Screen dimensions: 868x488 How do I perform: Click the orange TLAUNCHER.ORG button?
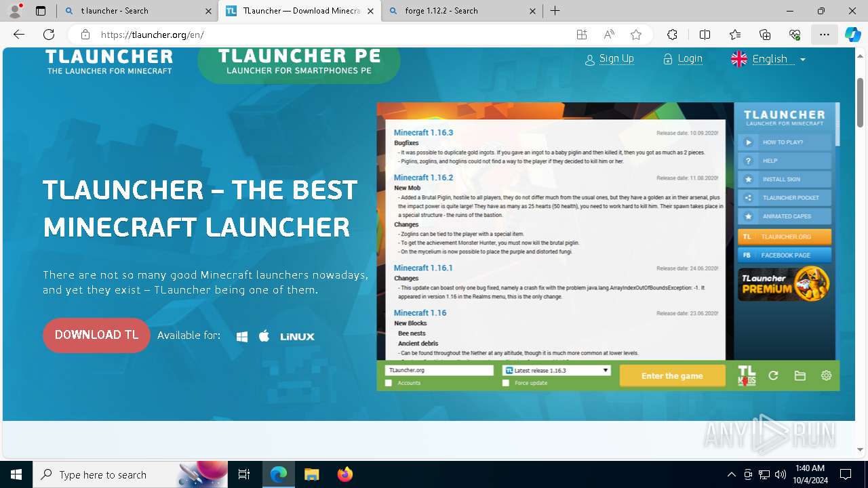pos(785,237)
